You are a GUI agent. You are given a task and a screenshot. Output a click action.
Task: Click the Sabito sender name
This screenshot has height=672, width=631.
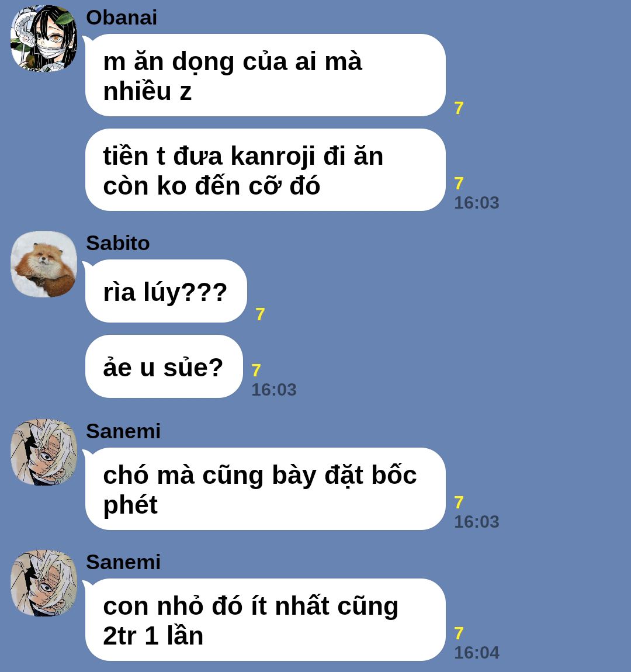(x=118, y=243)
